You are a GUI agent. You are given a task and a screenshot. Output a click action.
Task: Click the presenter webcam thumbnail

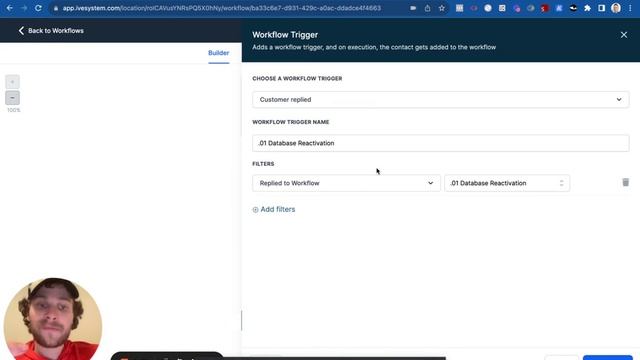click(53, 319)
